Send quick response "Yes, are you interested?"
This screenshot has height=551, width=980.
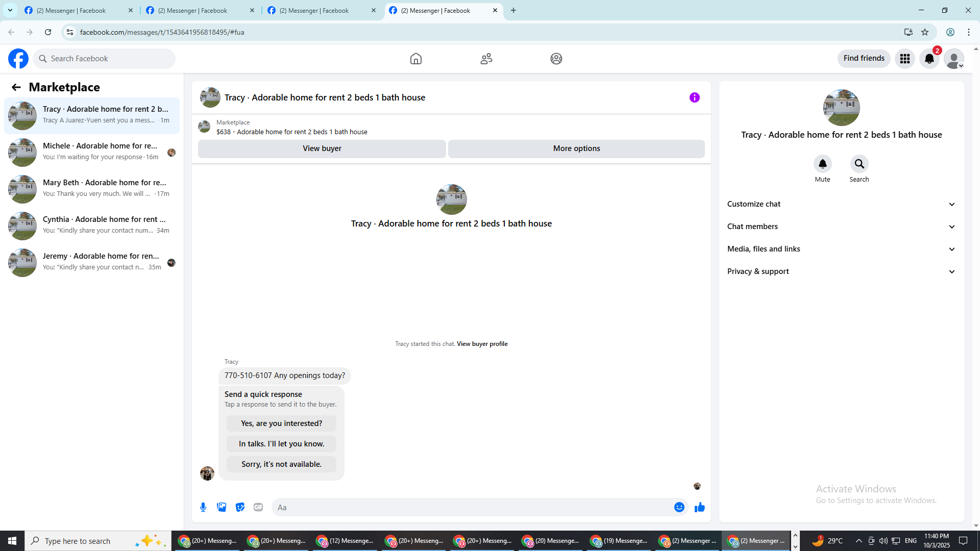(282, 423)
